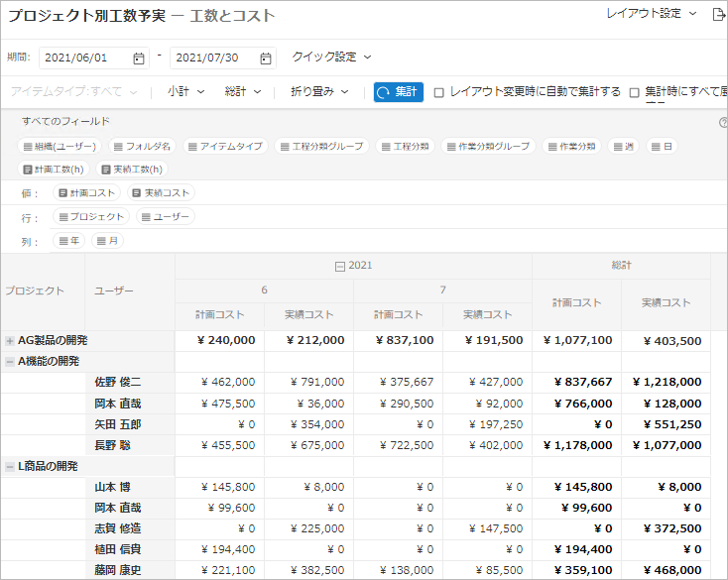
Task: Select the 実績コスト value chip
Action: pyautogui.click(x=162, y=193)
